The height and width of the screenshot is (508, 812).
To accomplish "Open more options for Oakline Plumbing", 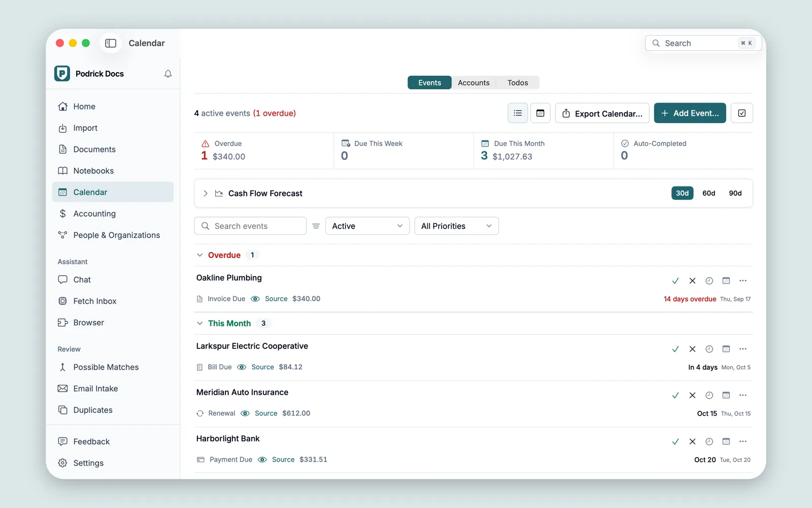I will tap(743, 281).
